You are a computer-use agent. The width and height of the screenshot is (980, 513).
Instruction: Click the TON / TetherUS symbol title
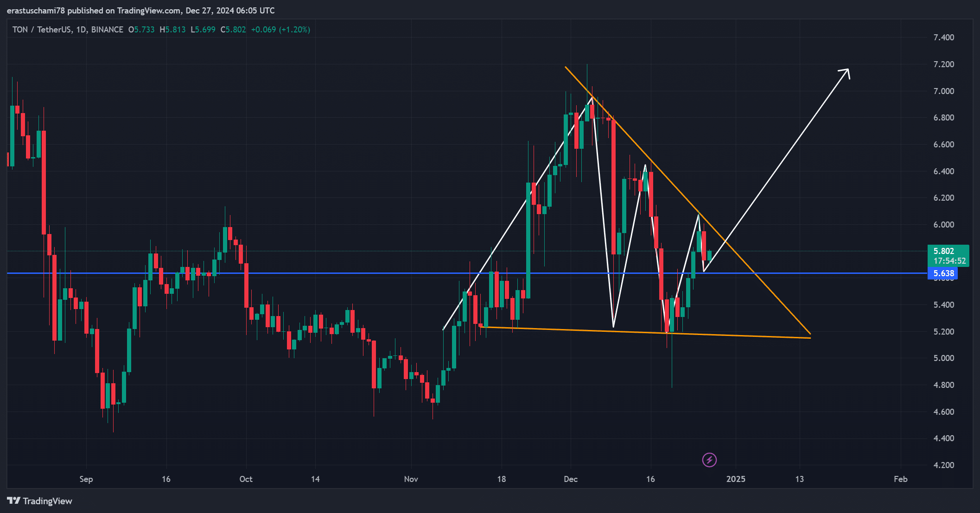(x=42, y=30)
